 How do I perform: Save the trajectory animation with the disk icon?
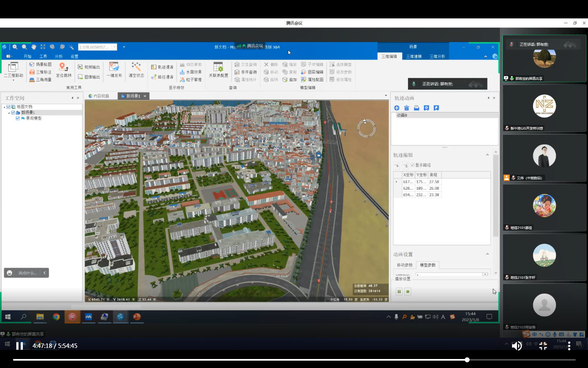click(416, 108)
